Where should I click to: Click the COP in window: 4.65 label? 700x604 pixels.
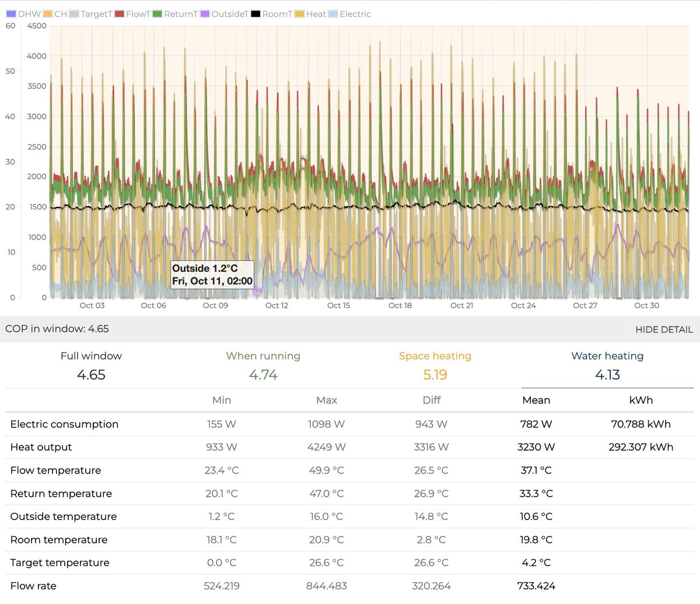(57, 329)
